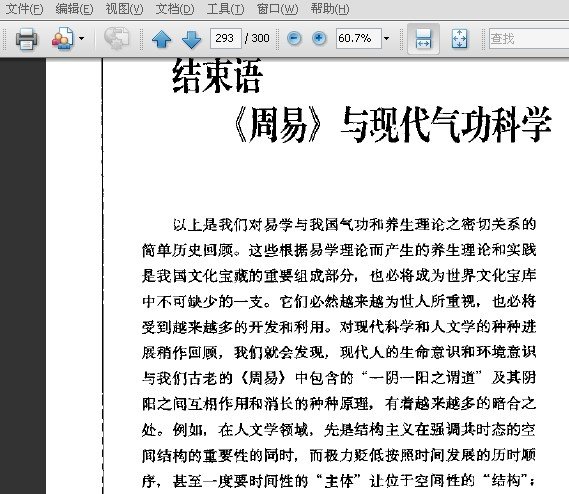Open the 文件(F) menu
The height and width of the screenshot is (494, 569).
coord(24,9)
